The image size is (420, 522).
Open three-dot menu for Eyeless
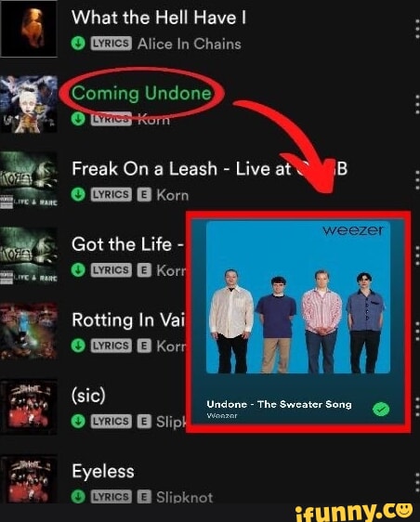[417, 482]
